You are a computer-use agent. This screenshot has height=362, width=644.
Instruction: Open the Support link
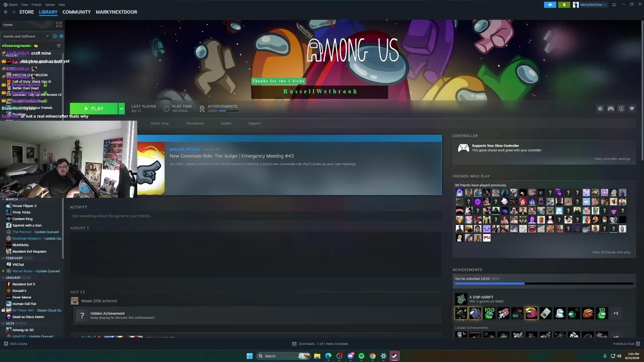pyautogui.click(x=254, y=123)
